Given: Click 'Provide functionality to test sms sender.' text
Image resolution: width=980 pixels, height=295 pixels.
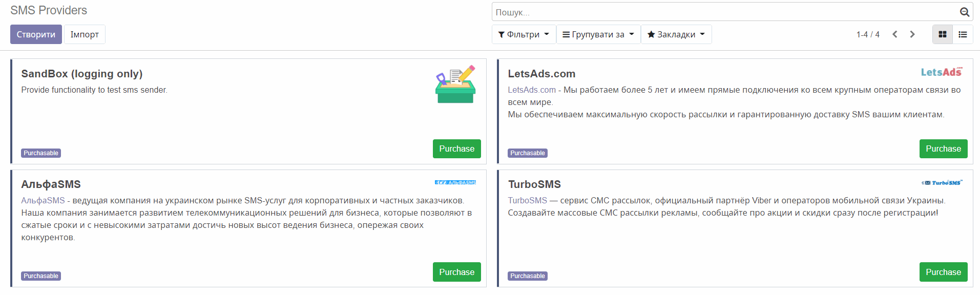Looking at the screenshot, I should click(94, 90).
